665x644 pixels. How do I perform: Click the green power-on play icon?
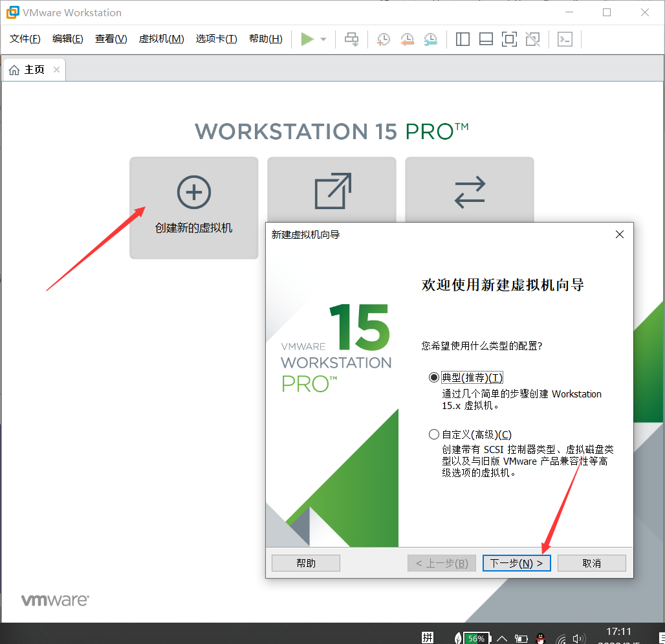point(307,39)
